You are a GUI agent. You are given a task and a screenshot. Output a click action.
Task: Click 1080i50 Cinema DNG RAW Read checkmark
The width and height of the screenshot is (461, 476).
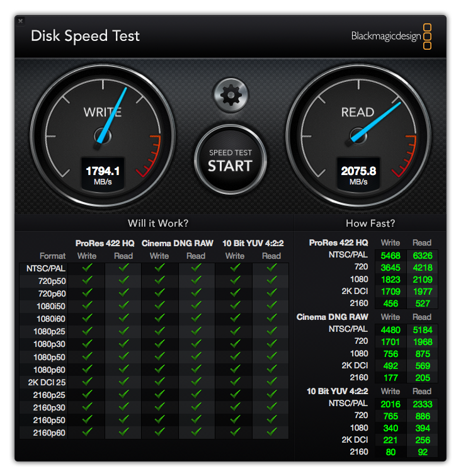pos(196,306)
